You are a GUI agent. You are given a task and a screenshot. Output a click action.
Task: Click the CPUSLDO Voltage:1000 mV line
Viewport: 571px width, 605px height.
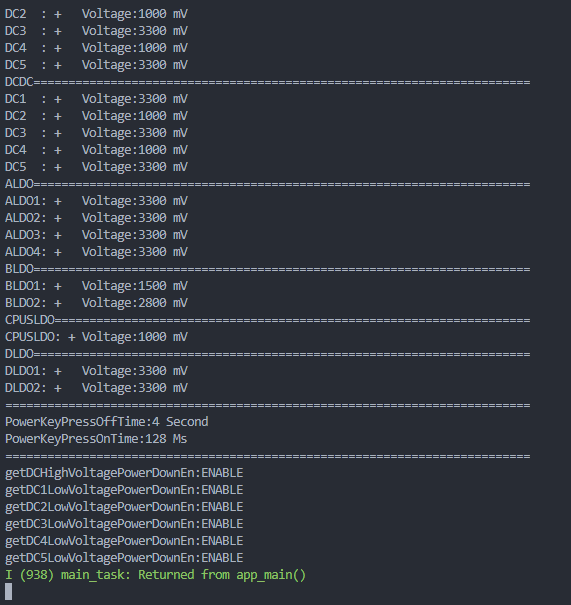click(96, 337)
